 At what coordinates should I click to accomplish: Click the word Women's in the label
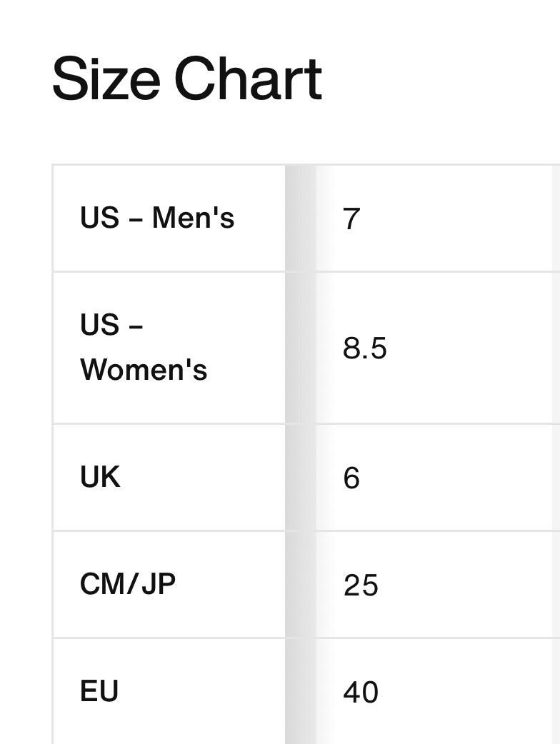(144, 370)
